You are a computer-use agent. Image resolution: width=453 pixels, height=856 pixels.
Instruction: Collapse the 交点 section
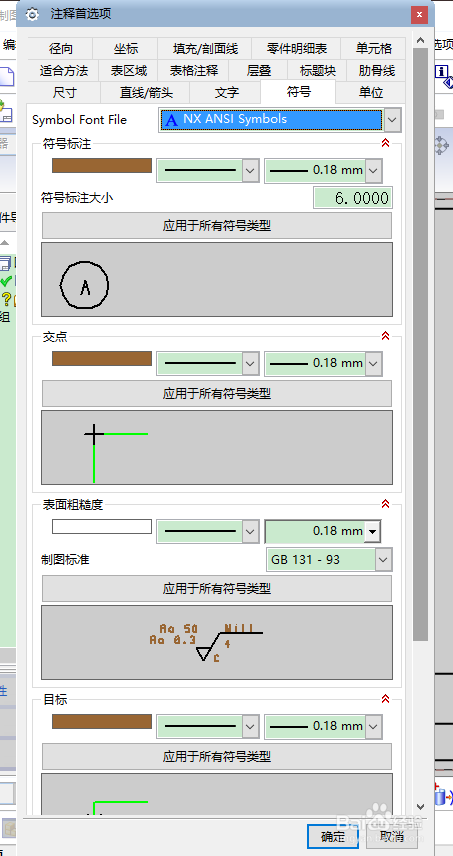tap(386, 336)
